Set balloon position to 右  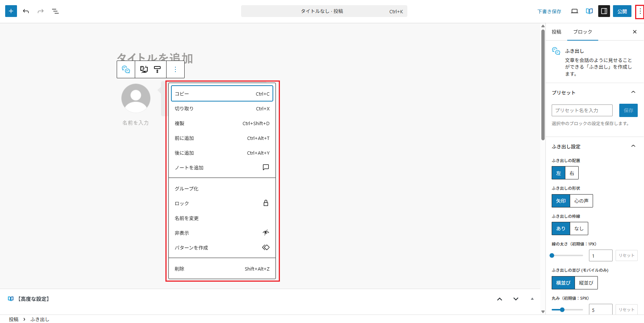click(x=572, y=173)
